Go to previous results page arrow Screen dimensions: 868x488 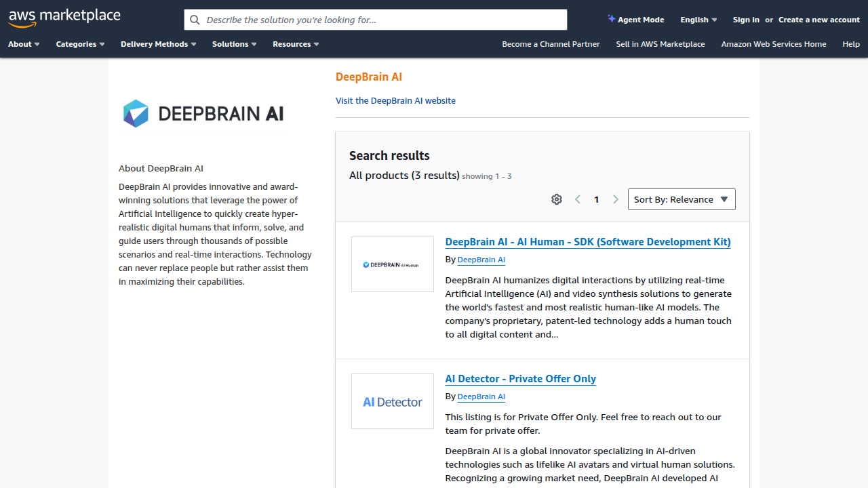point(578,199)
